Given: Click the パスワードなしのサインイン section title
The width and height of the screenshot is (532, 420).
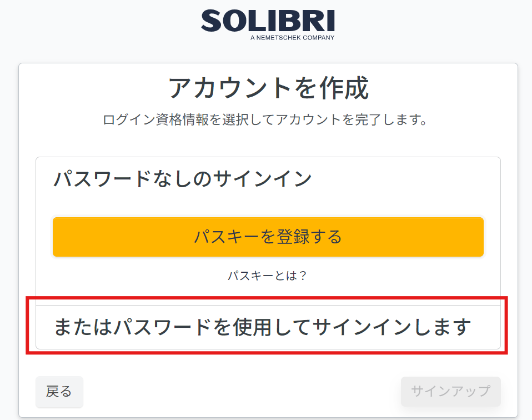Looking at the screenshot, I should pyautogui.click(x=183, y=178).
